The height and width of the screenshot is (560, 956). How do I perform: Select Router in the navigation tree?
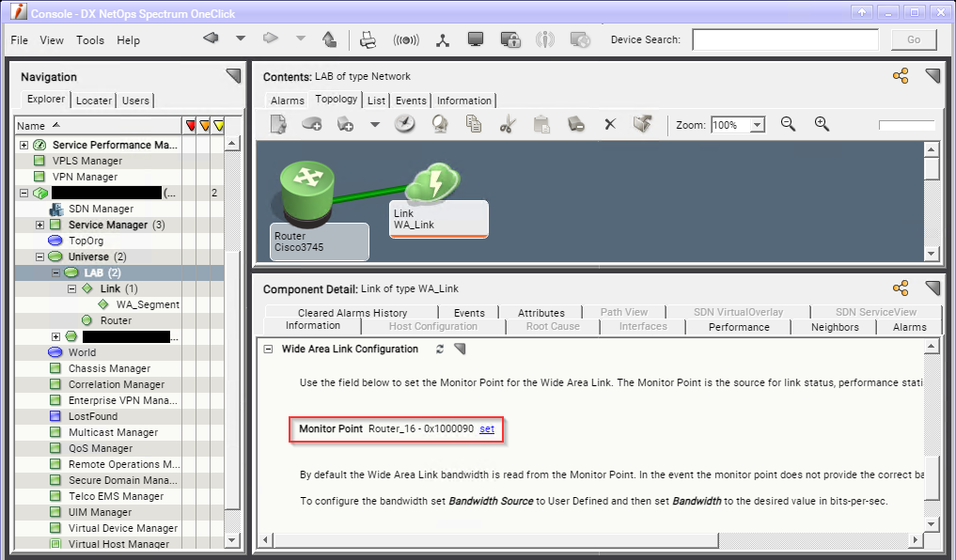[116, 320]
